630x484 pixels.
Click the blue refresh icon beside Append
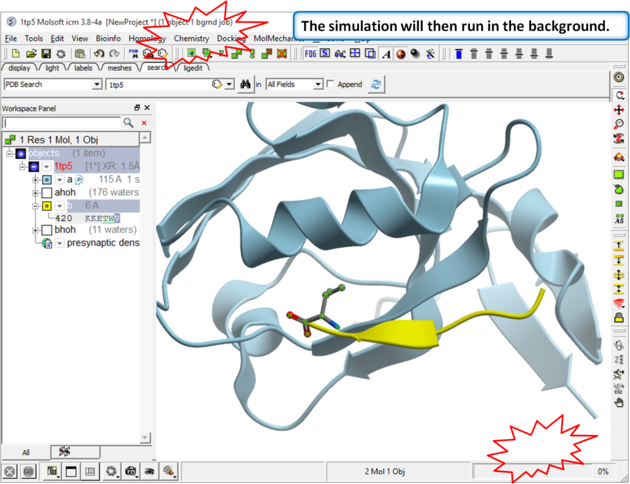(376, 85)
